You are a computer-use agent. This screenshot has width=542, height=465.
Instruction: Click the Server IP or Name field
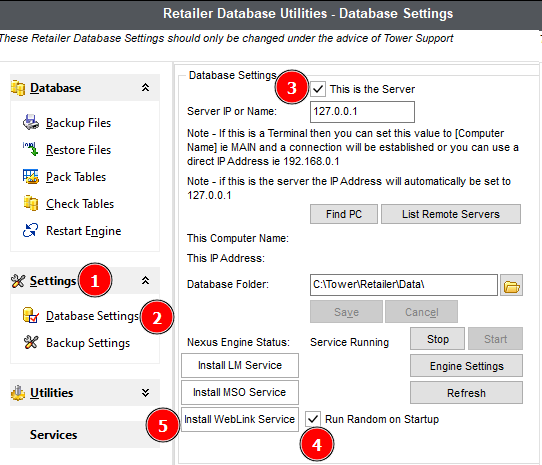(362, 112)
